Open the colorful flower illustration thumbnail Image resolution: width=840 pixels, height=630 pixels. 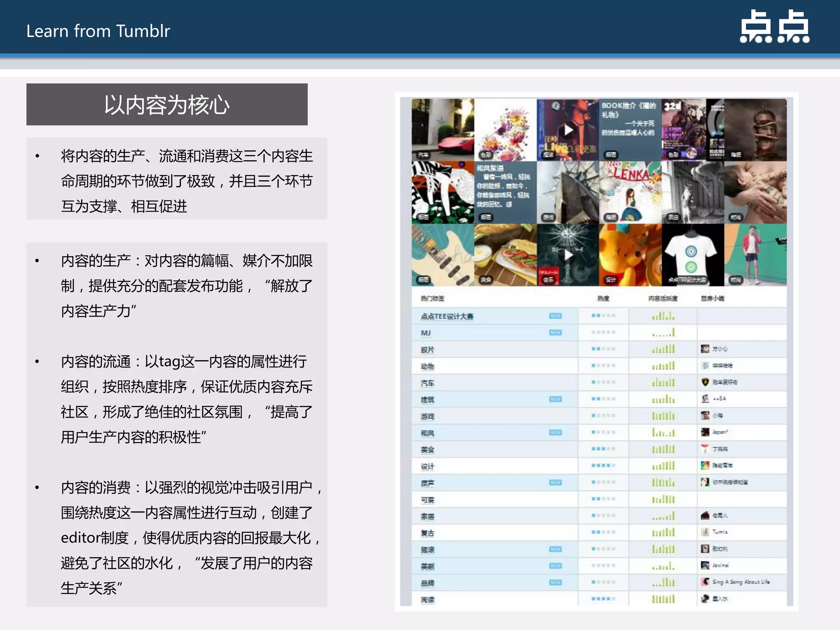click(x=505, y=130)
